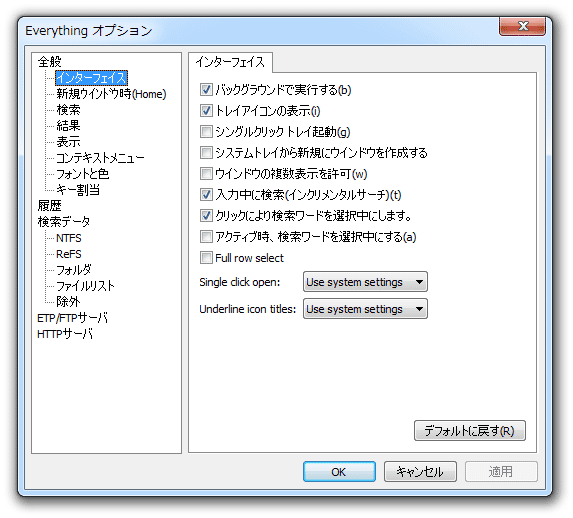This screenshot has width=573, height=518.
Task: Select ETP/FTPサーバ in the tree
Action: tap(73, 318)
